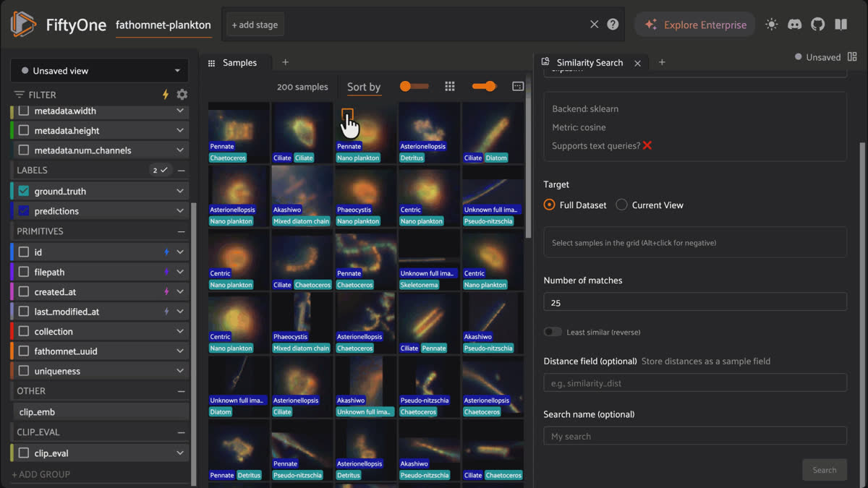This screenshot has height=488, width=868.
Task: Expand the collection field chevron
Action: point(180,332)
